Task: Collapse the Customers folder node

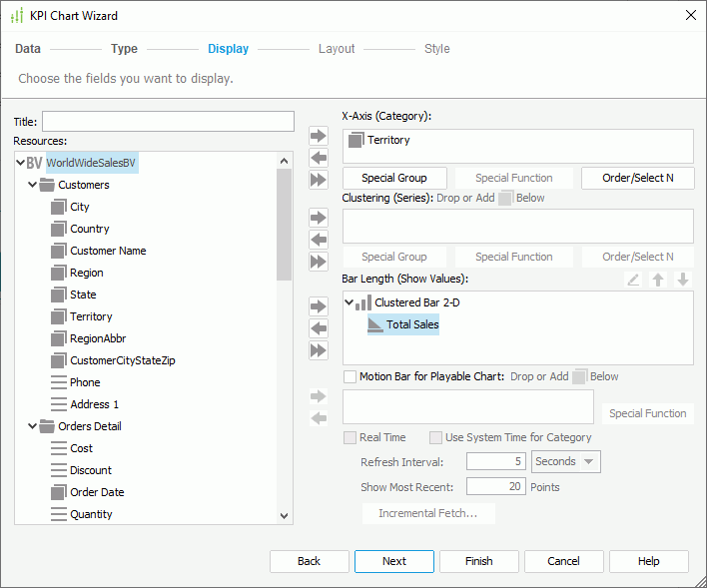Action: coord(33,185)
